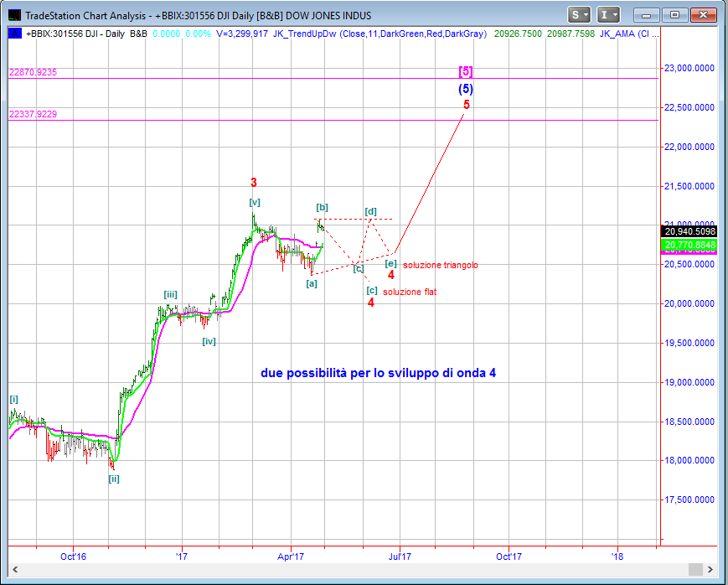Select the '22337.9229' magenta level label
The height and width of the screenshot is (585, 728).
(x=33, y=114)
